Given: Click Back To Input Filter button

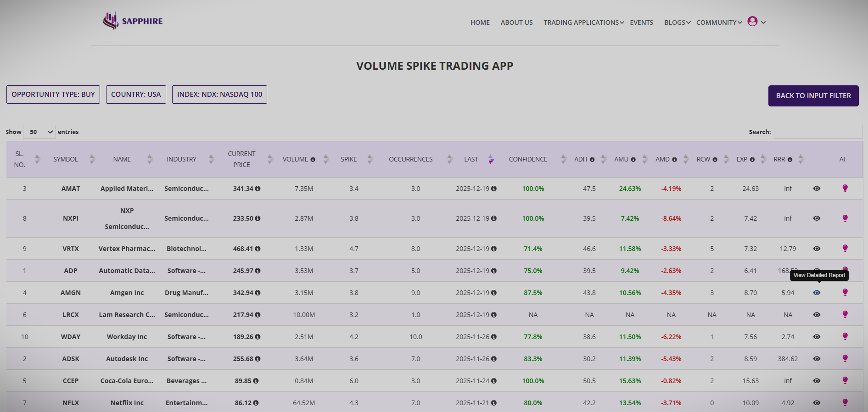Looking at the screenshot, I should click(x=813, y=96).
